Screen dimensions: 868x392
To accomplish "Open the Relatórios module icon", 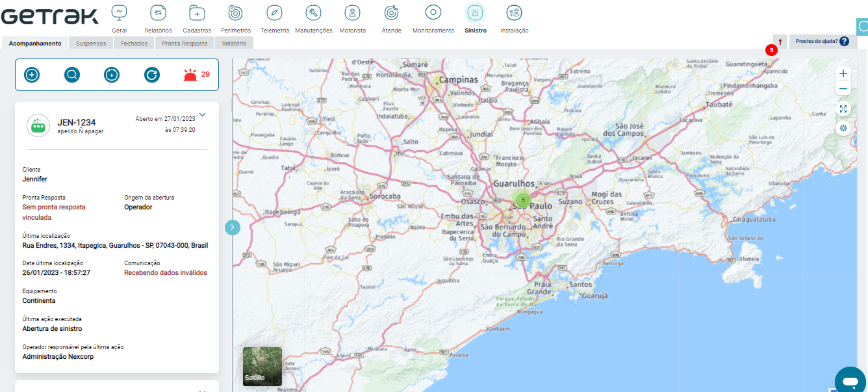I will tap(158, 12).
